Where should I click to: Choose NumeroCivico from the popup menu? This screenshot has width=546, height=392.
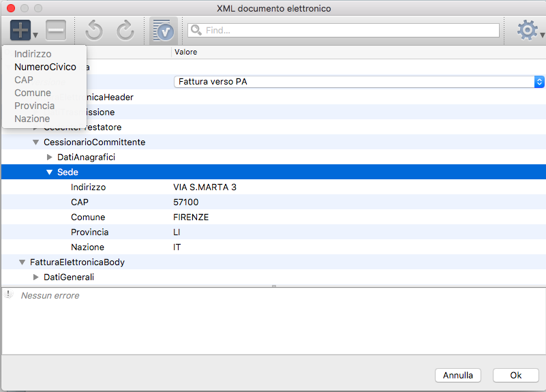45,67
